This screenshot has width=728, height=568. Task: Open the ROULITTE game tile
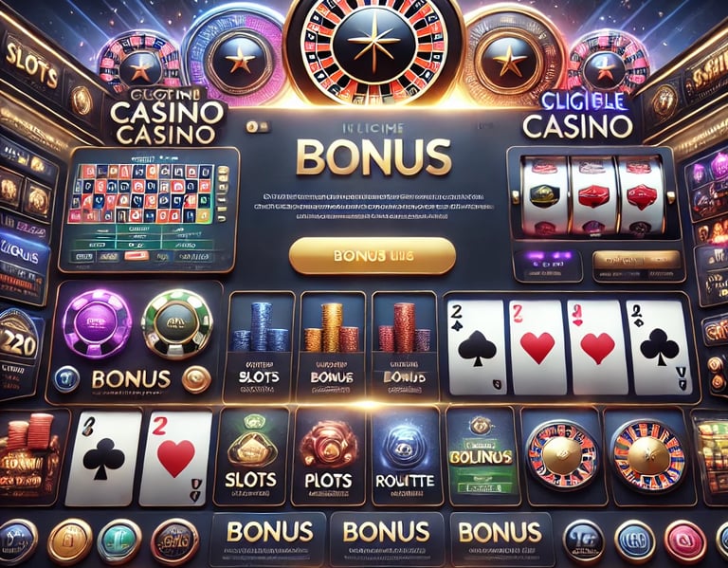pos(406,455)
